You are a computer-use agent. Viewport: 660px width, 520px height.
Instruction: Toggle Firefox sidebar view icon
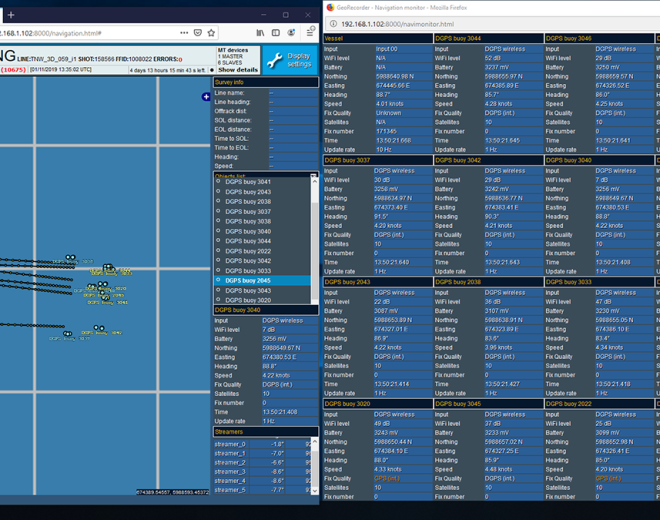[x=276, y=33]
